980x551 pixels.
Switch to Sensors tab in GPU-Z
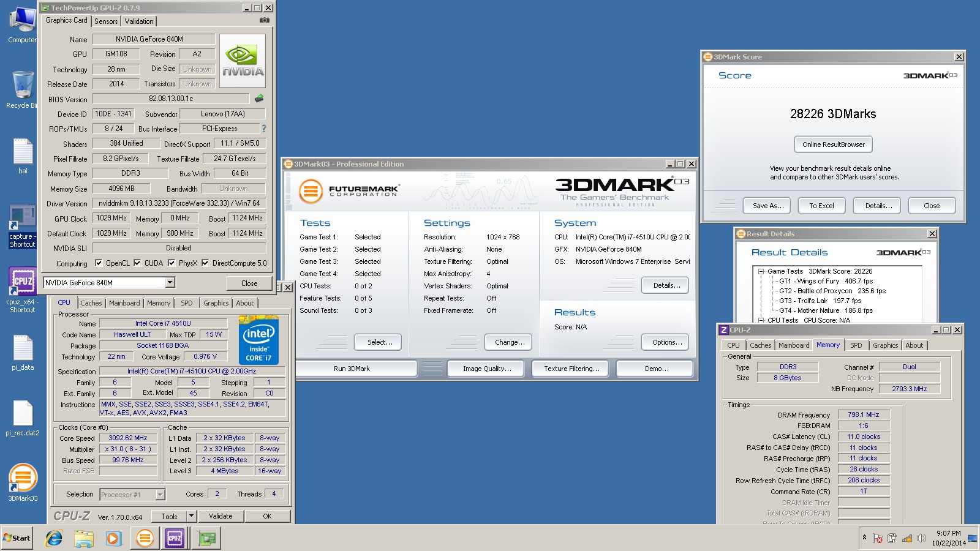click(106, 21)
